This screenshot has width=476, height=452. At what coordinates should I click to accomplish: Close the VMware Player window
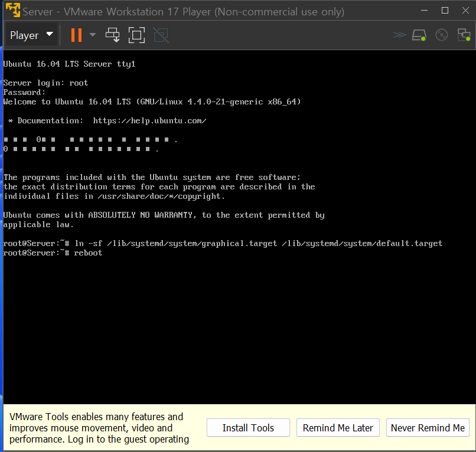point(465,11)
